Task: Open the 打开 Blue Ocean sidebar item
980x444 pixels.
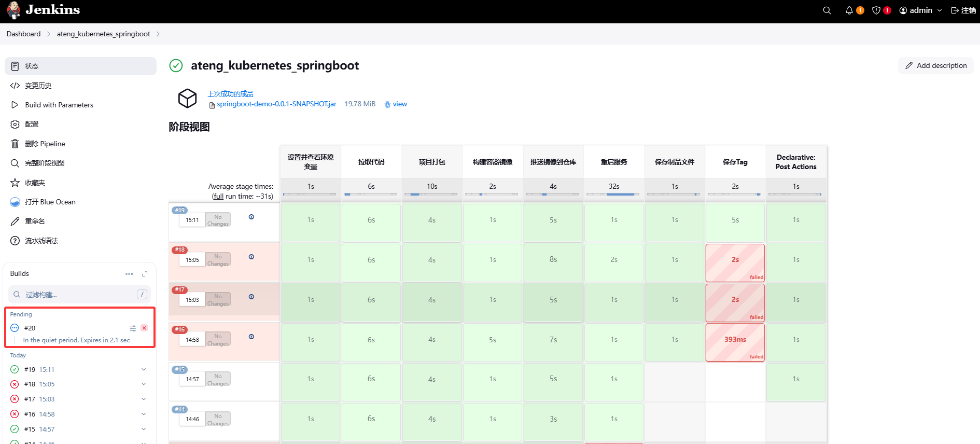Action: pos(50,202)
